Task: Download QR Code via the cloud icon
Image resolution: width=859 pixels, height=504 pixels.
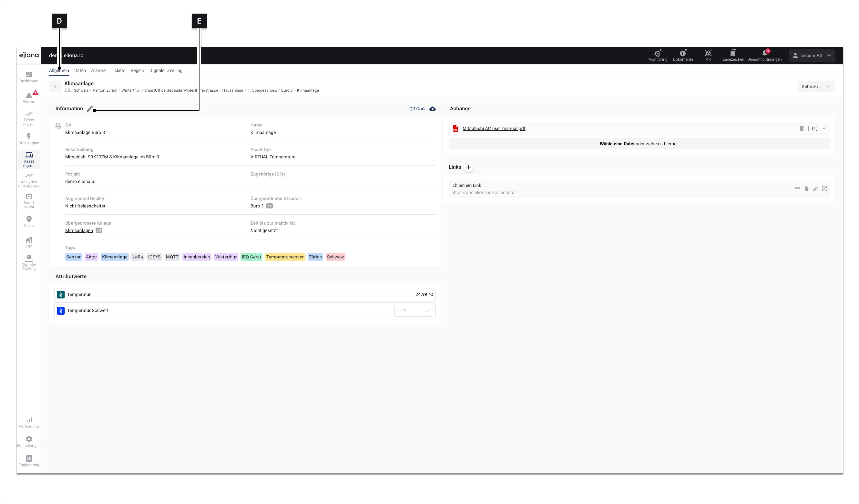Action: [x=432, y=109]
